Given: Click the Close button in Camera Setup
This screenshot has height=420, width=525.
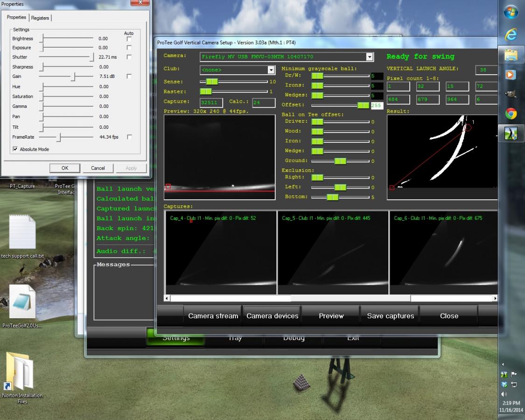Looking at the screenshot, I should (449, 316).
